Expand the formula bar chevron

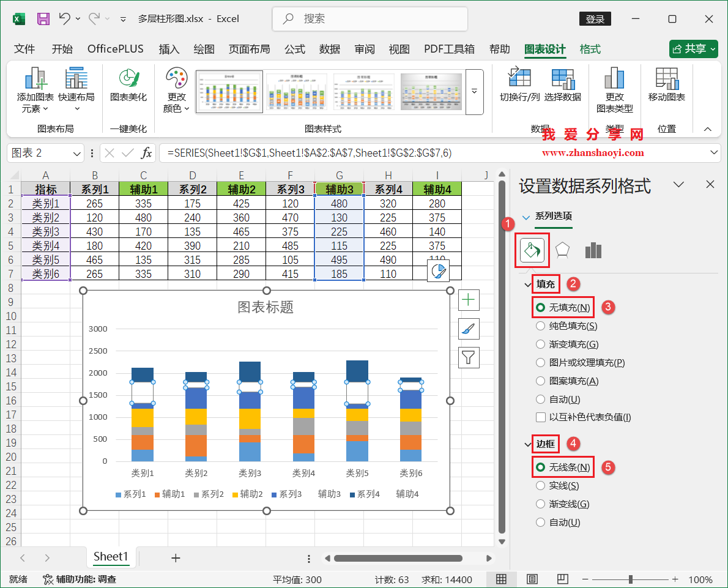click(x=713, y=152)
